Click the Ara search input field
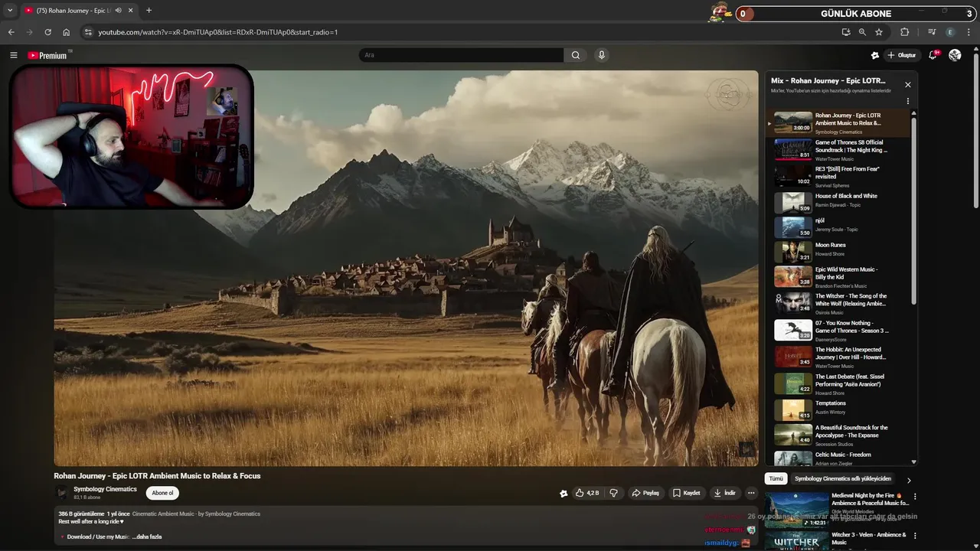980x551 pixels. pyautogui.click(x=462, y=55)
